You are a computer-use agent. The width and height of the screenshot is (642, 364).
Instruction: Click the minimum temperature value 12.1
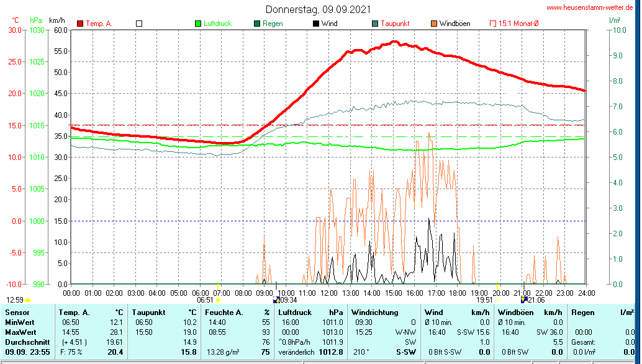pos(116,322)
